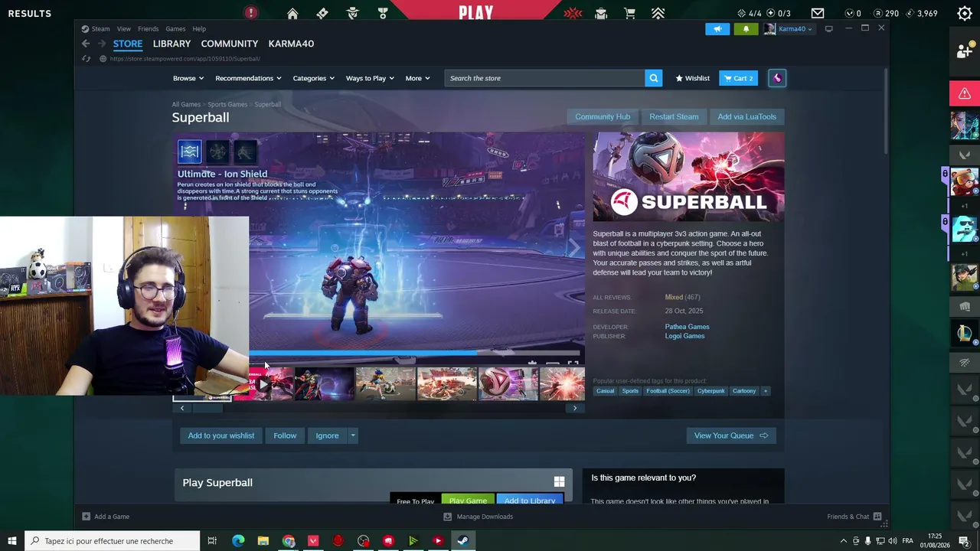Open Steam notifications bell

pyautogui.click(x=746, y=29)
